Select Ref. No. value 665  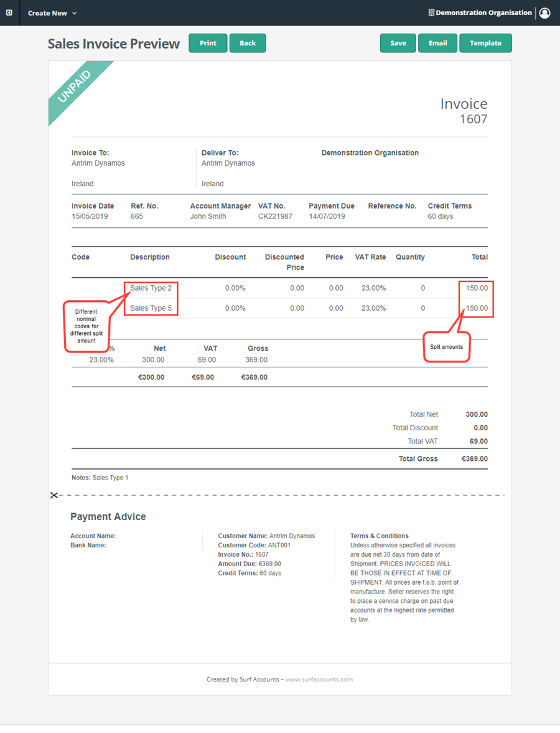[137, 217]
